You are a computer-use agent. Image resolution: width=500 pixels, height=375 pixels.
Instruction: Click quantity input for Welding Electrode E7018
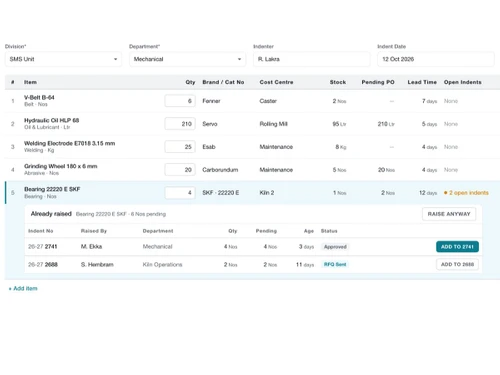click(x=180, y=147)
